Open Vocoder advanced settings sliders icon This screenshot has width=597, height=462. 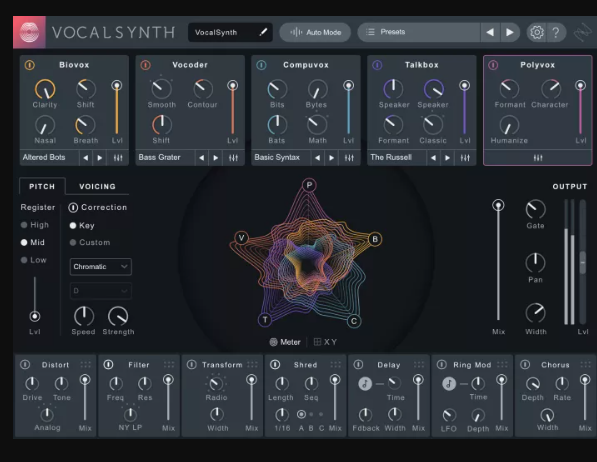[233, 158]
